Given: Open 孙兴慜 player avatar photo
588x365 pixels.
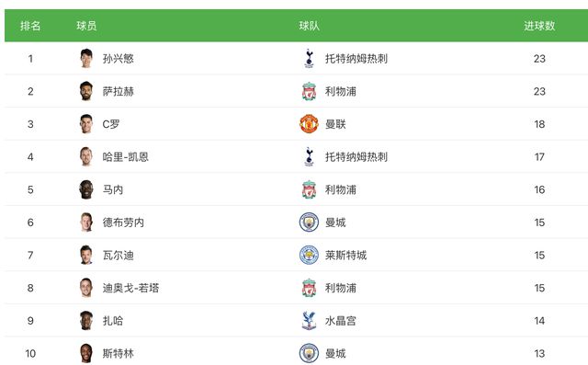Looking at the screenshot, I should pos(86,59).
